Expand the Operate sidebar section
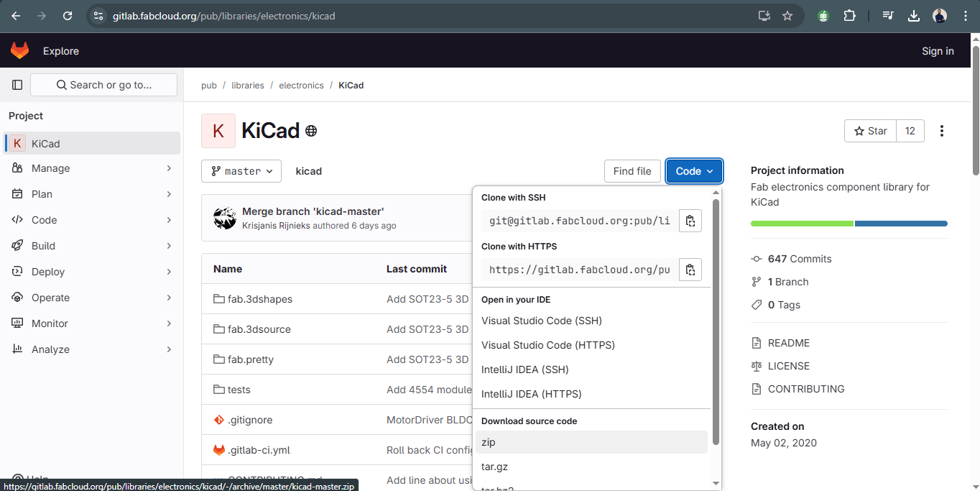 pyautogui.click(x=92, y=298)
